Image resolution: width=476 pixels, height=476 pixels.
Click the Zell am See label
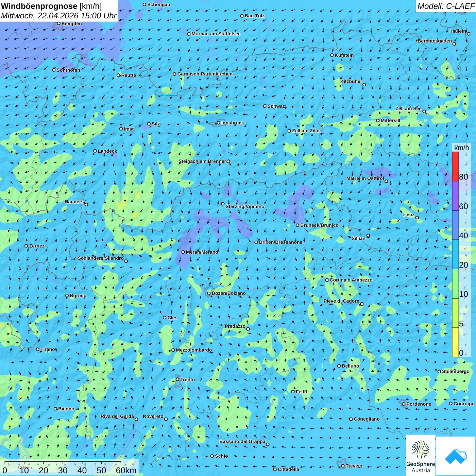point(408,108)
